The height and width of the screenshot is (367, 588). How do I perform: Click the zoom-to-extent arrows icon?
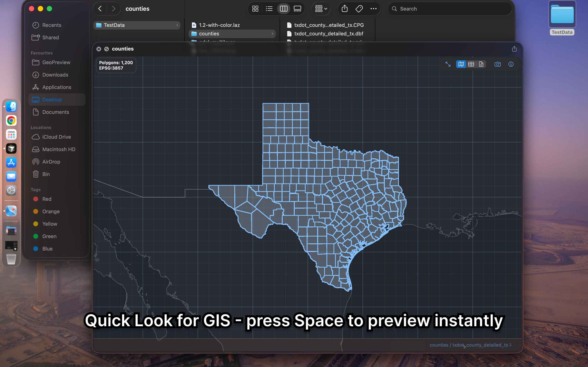point(448,64)
